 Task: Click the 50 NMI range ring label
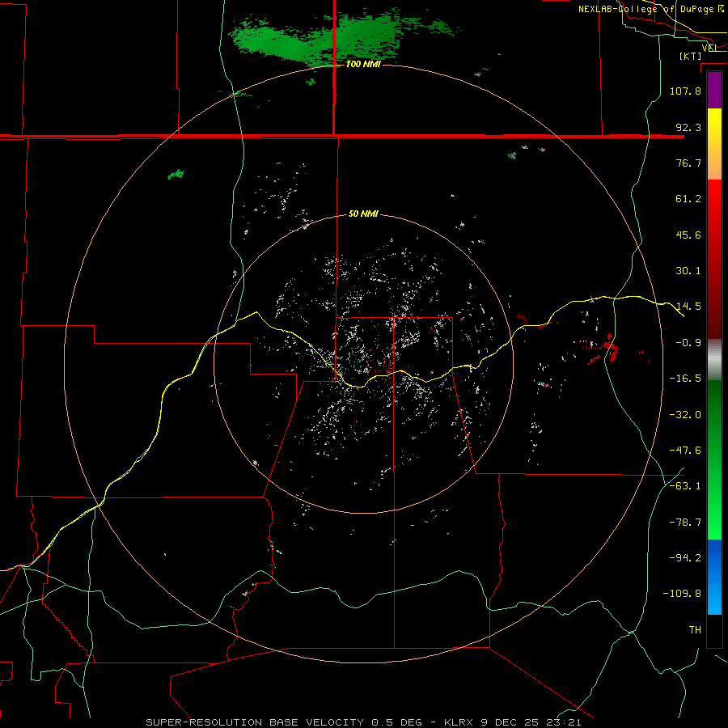[363, 214]
